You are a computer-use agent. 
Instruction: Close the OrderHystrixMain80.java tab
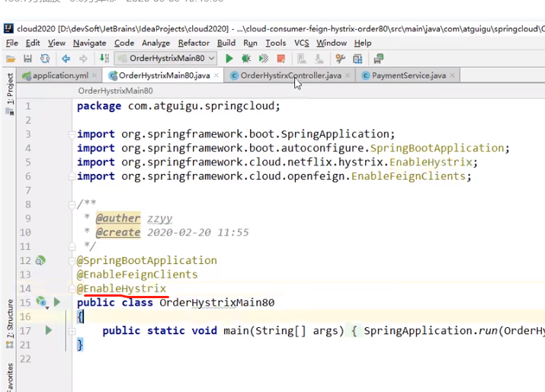pyautogui.click(x=216, y=76)
